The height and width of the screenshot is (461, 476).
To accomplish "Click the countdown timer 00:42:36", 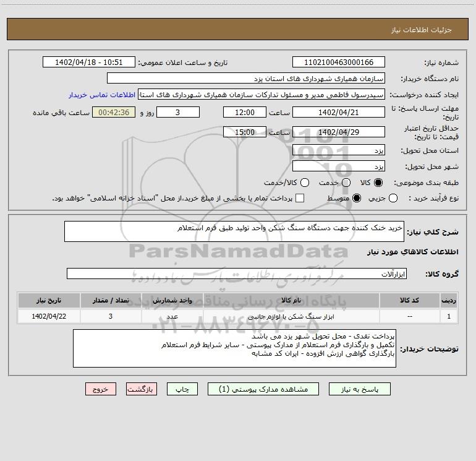I will click(114, 112).
